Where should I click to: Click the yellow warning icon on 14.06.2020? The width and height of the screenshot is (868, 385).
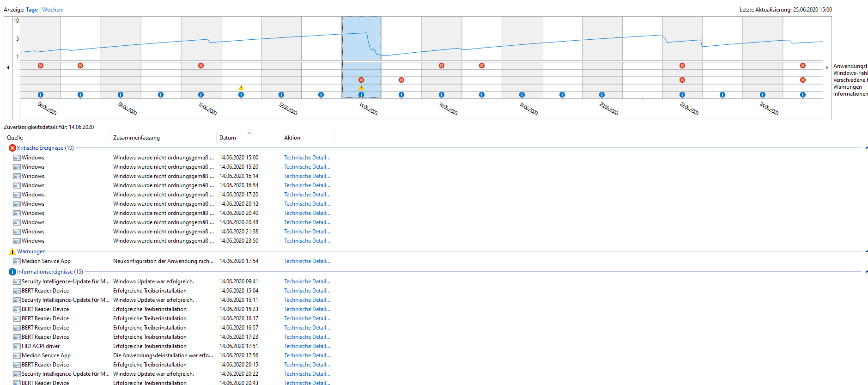coord(361,88)
